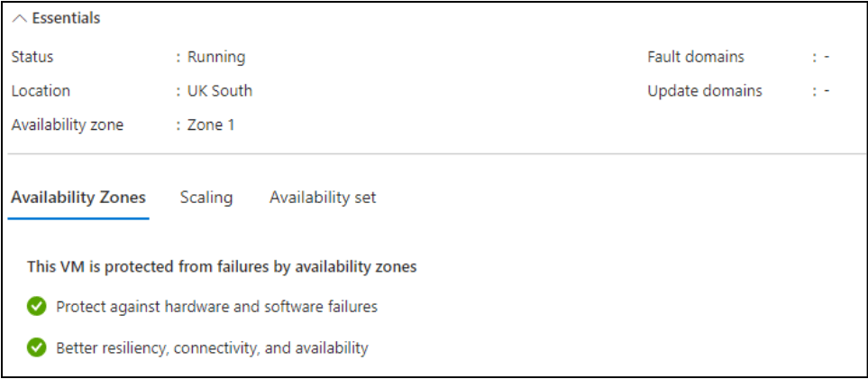Select the UK South location value
Image resolution: width=868 pixels, height=379 pixels.
pyautogui.click(x=220, y=90)
